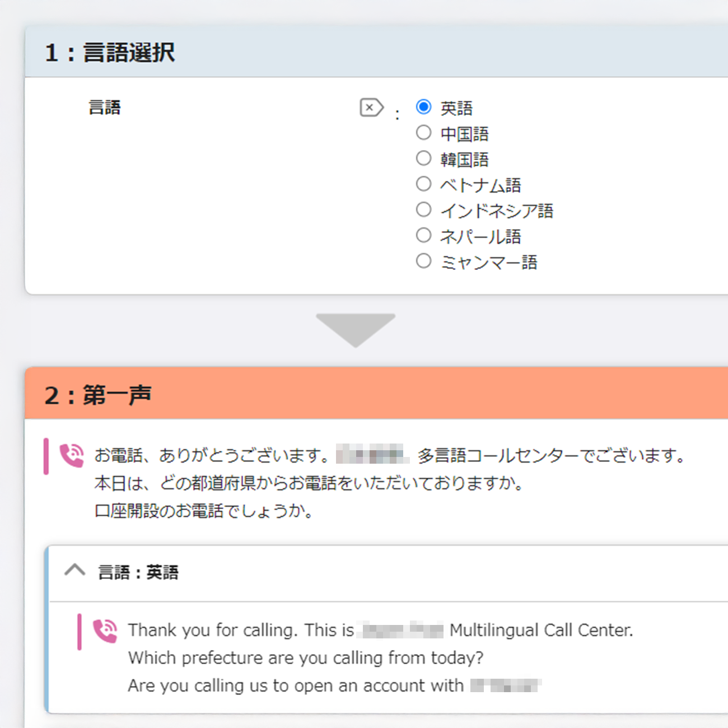Click the 言語：英語 heading text
Screen dimensions: 728x728
tap(139, 572)
